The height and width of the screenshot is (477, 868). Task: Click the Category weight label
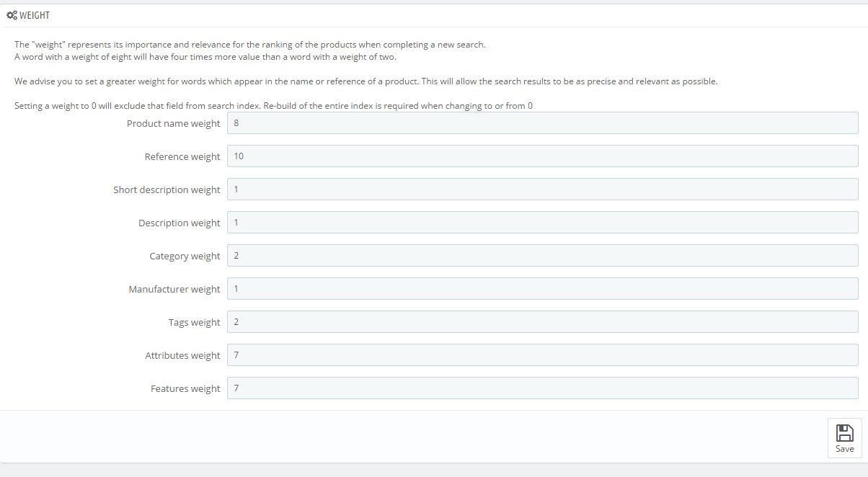pos(185,257)
